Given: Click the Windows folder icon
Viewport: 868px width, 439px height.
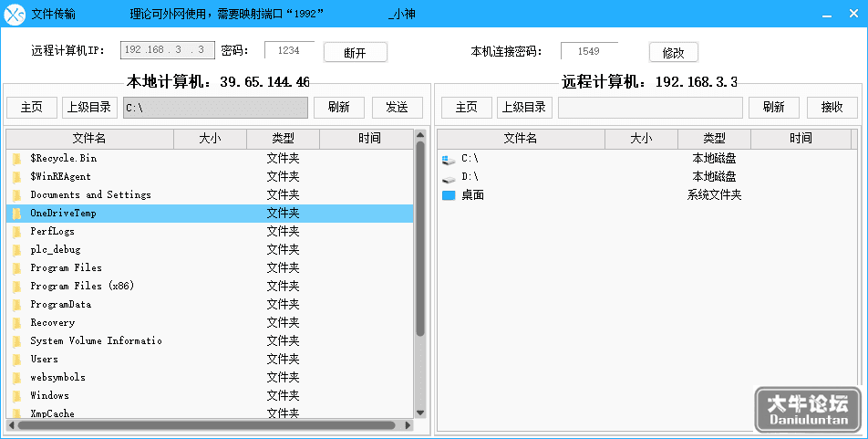Looking at the screenshot, I should coord(16,397).
